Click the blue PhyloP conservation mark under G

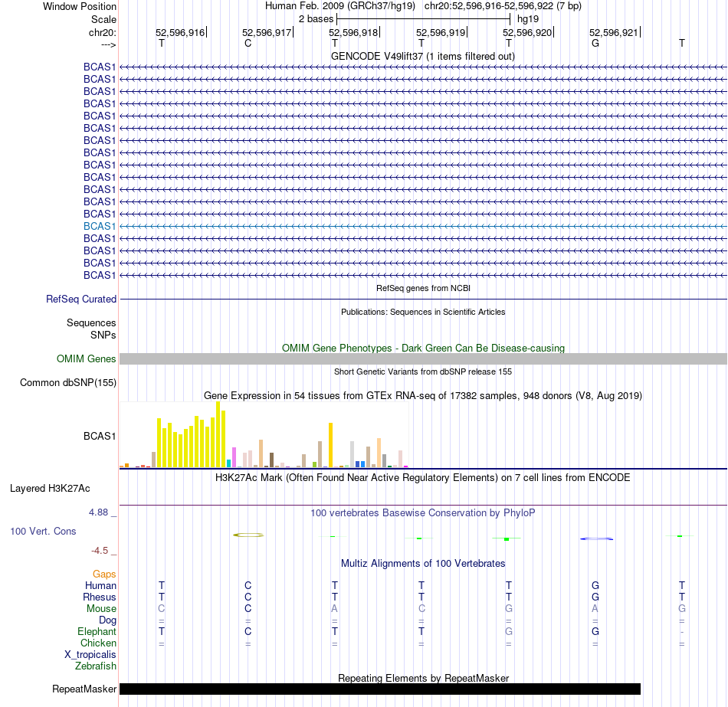[597, 538]
